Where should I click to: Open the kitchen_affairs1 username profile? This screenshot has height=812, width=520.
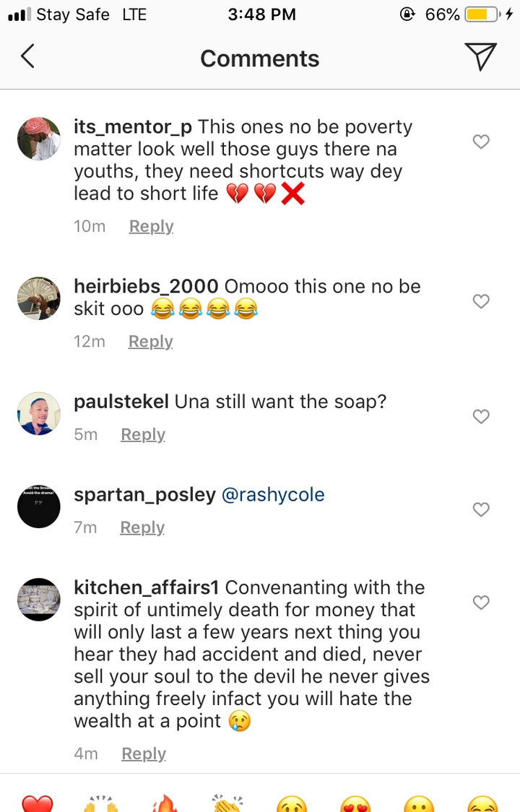point(147,588)
